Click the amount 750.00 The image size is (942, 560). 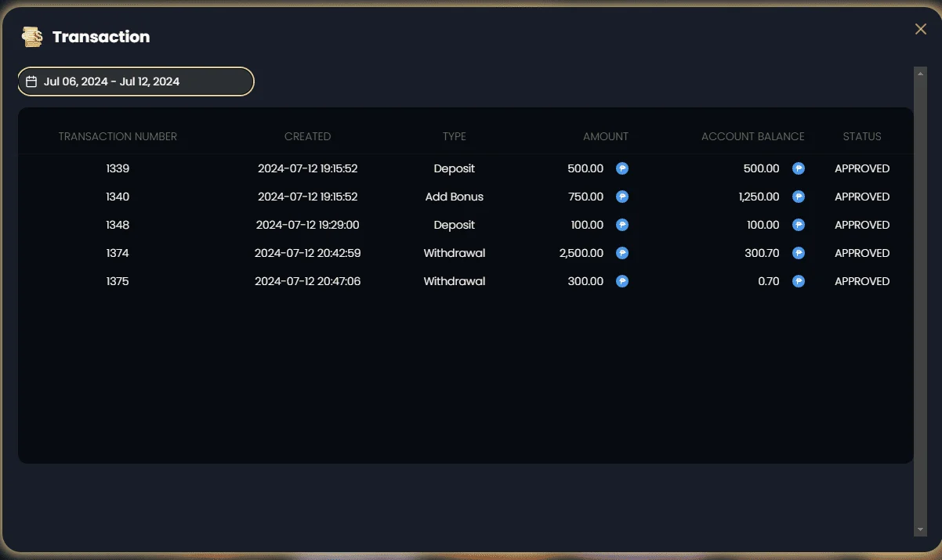coord(585,197)
